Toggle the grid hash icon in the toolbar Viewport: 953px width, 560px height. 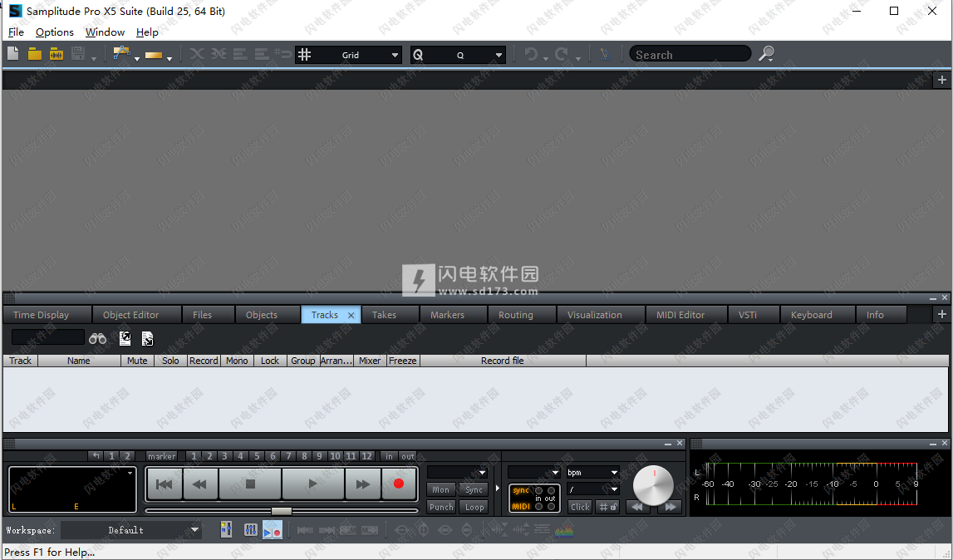tap(304, 55)
